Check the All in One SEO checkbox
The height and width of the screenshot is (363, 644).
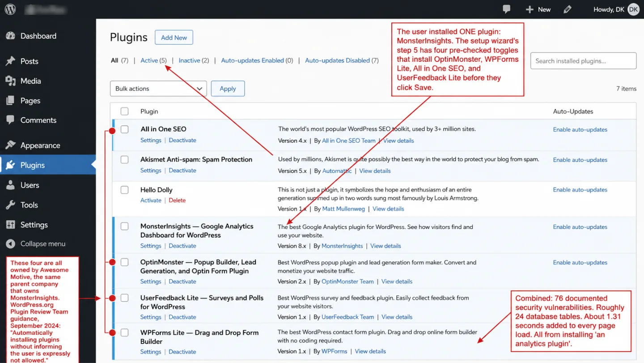[x=124, y=129]
